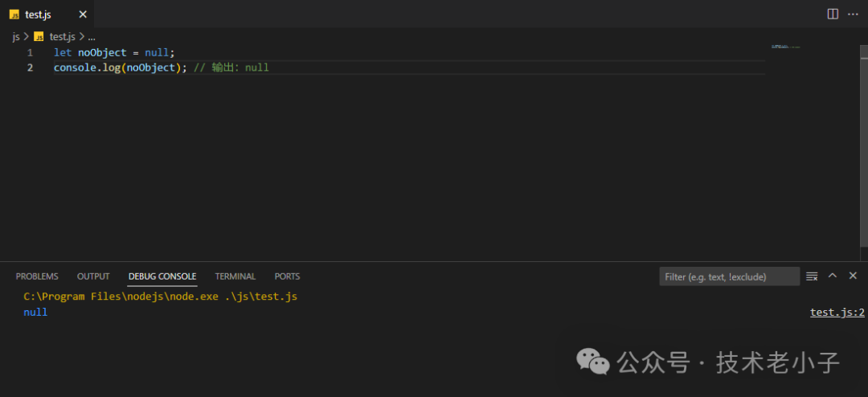The width and height of the screenshot is (868, 397).
Task: Expand the breadcrumb ellipsis symbol list
Action: 92,37
